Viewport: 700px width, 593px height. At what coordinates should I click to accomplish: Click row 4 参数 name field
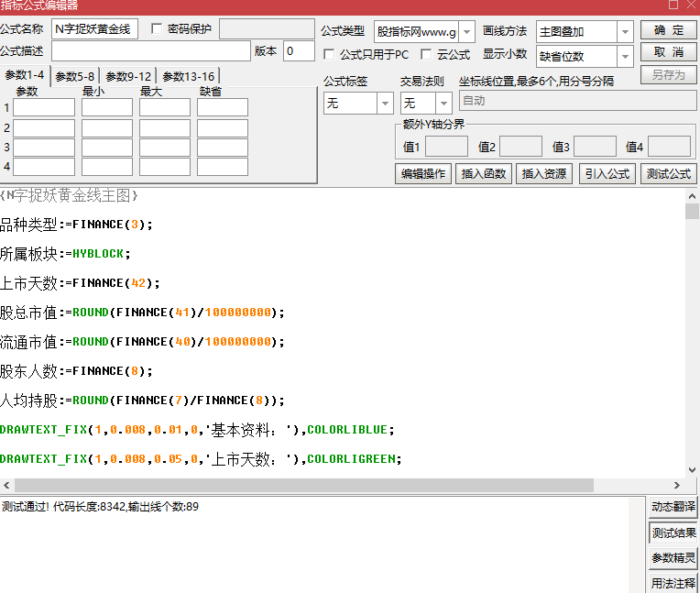pyautogui.click(x=44, y=167)
